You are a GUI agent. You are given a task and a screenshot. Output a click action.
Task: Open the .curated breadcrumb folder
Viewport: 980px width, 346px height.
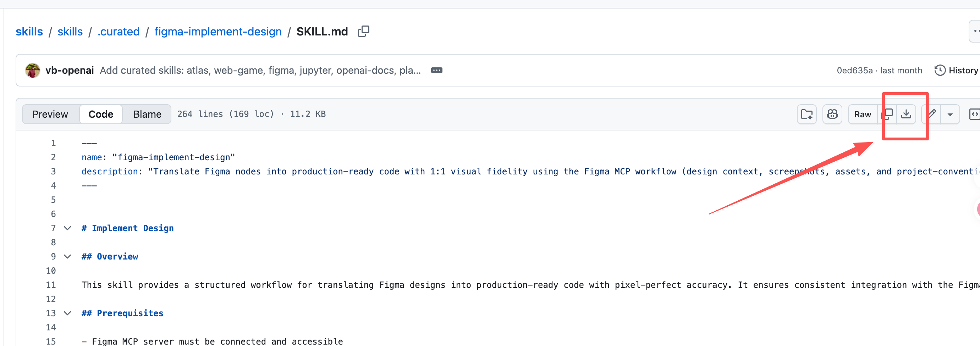pos(119,32)
